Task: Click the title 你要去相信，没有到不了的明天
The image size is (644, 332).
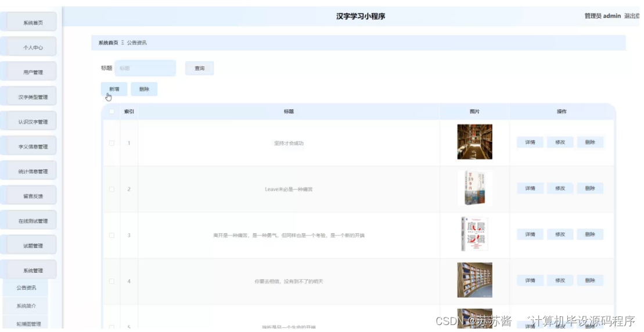Action: (x=289, y=281)
